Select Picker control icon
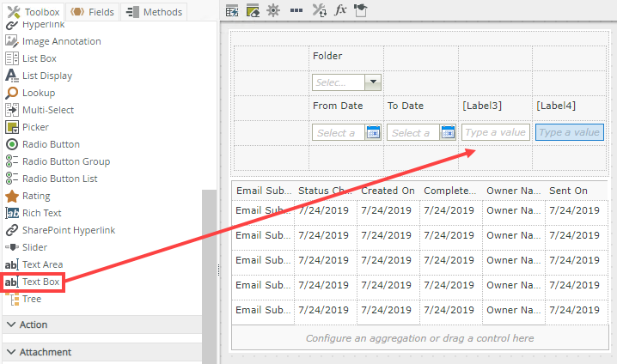Viewport: 617px width, 364px height. [12, 127]
